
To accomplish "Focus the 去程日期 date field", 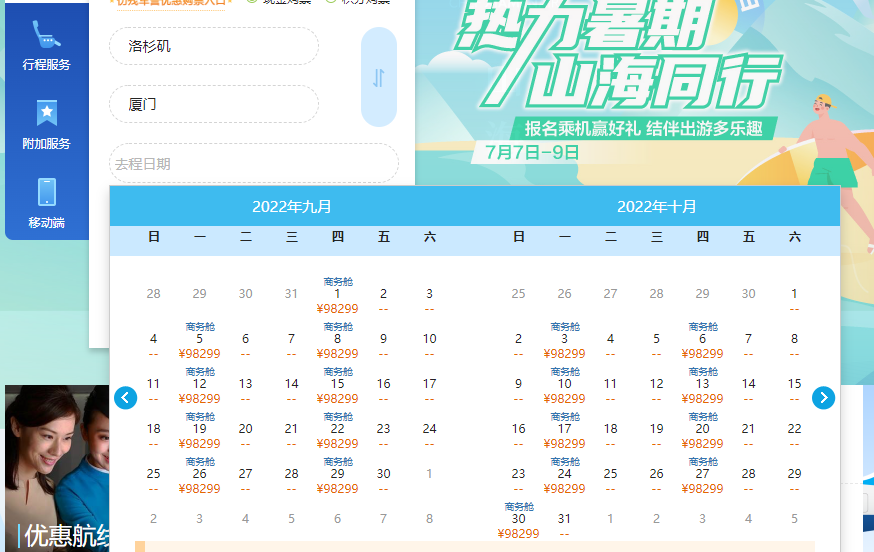I will pyautogui.click(x=254, y=163).
